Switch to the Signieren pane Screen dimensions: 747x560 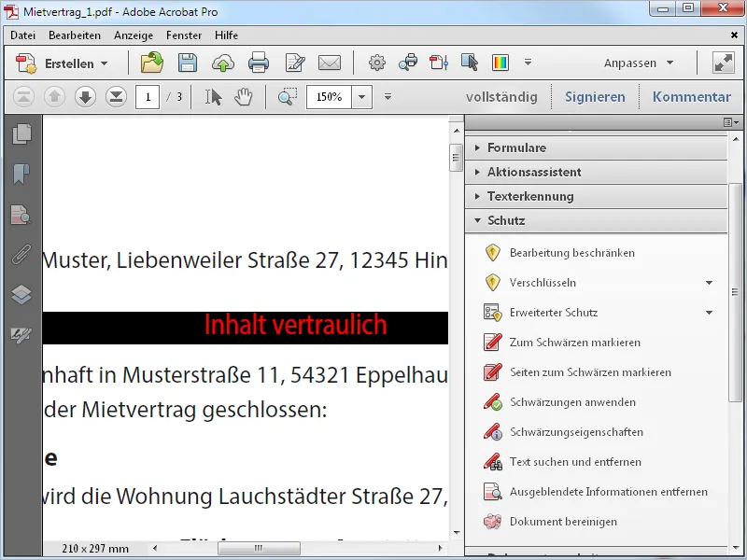point(595,97)
